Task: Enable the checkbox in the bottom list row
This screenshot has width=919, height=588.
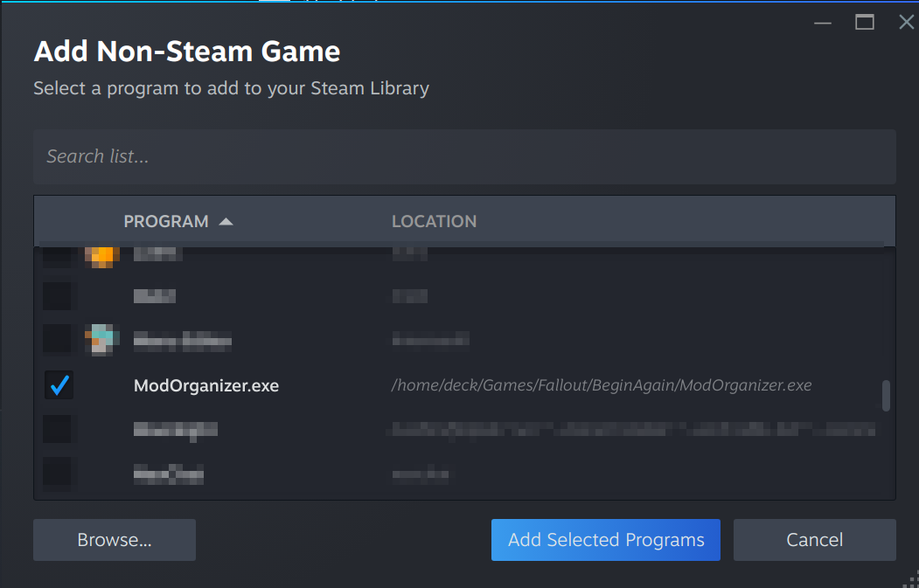Action: (59, 474)
